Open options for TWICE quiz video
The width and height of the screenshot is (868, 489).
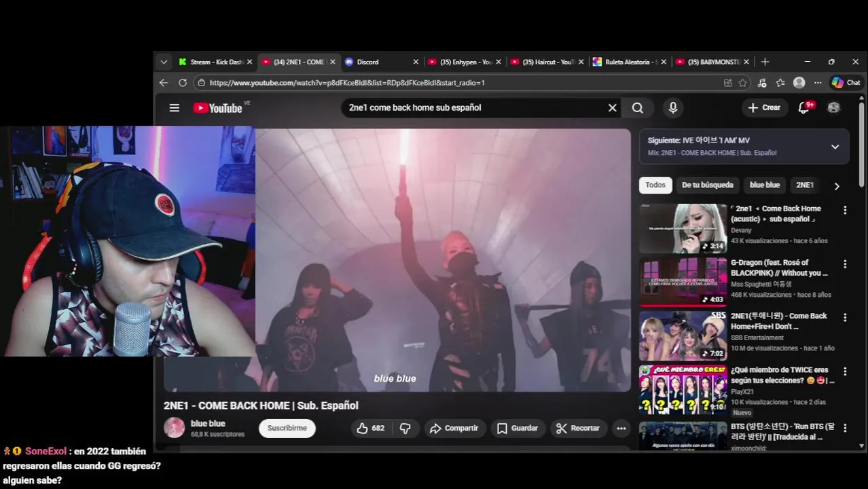pyautogui.click(x=845, y=372)
